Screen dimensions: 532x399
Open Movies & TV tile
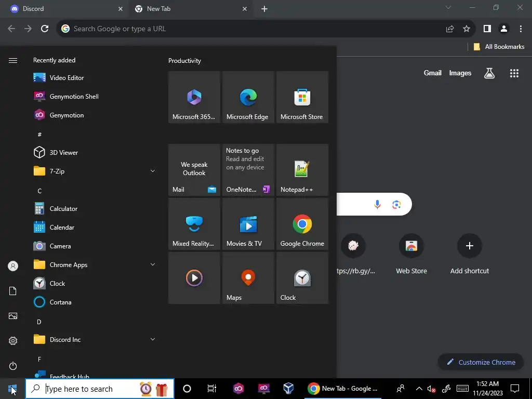[x=248, y=224]
